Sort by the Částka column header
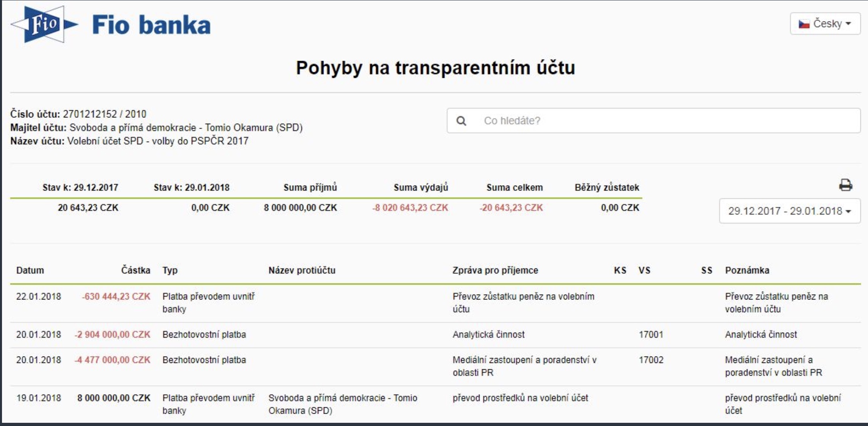This screenshot has width=868, height=426. click(135, 270)
